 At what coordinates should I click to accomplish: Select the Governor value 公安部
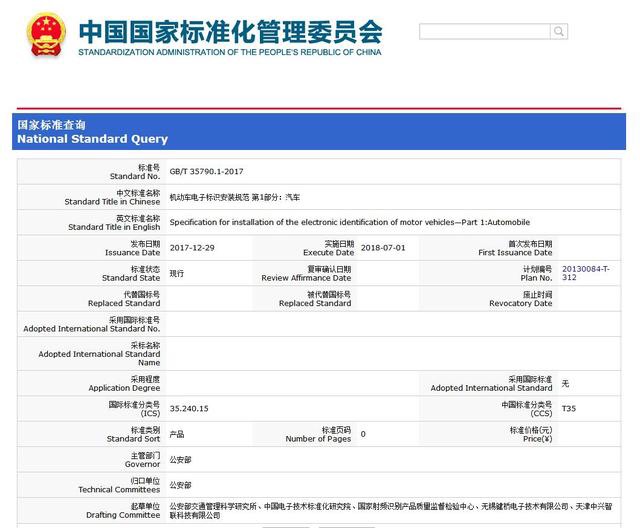[x=180, y=459]
